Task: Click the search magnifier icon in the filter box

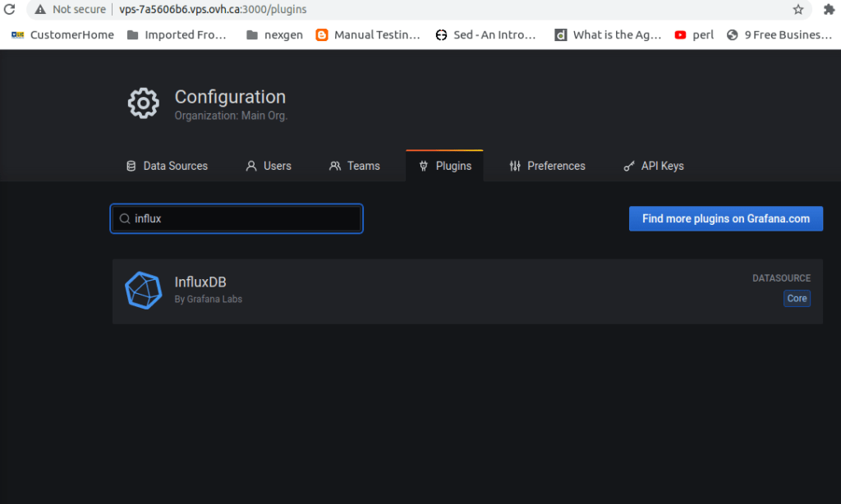Action: click(125, 219)
